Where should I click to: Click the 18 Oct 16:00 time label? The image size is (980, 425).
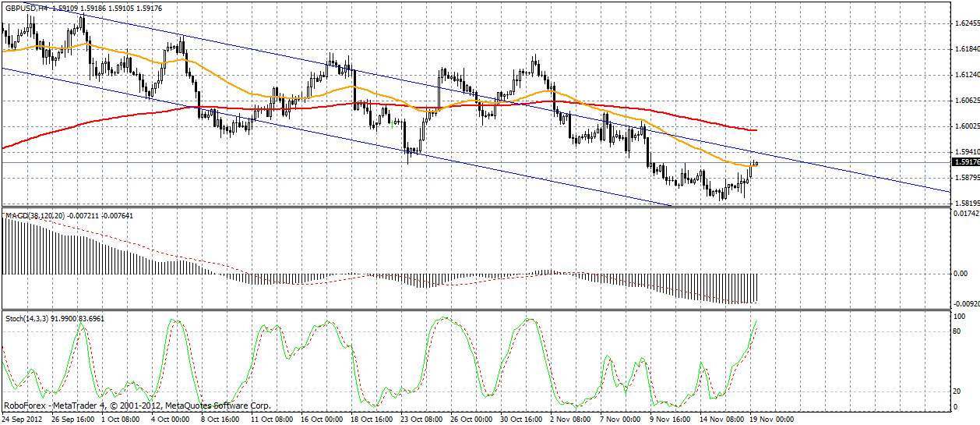(x=372, y=420)
